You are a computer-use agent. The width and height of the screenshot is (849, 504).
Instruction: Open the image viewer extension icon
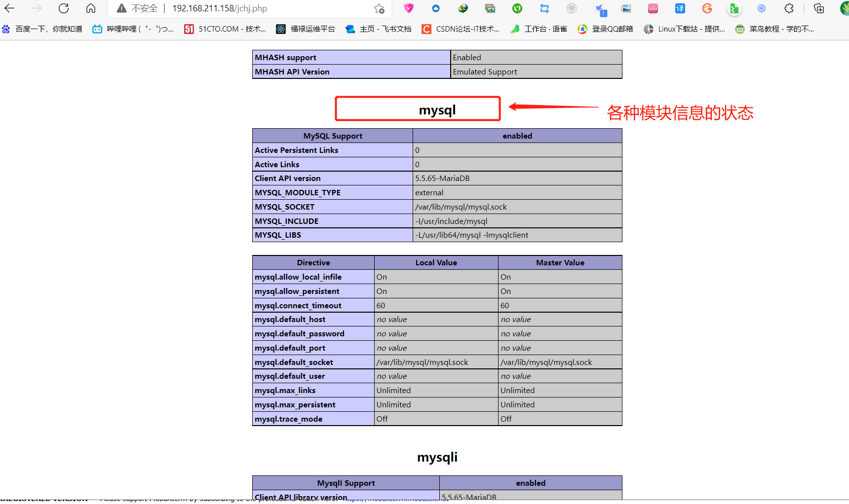tap(626, 8)
